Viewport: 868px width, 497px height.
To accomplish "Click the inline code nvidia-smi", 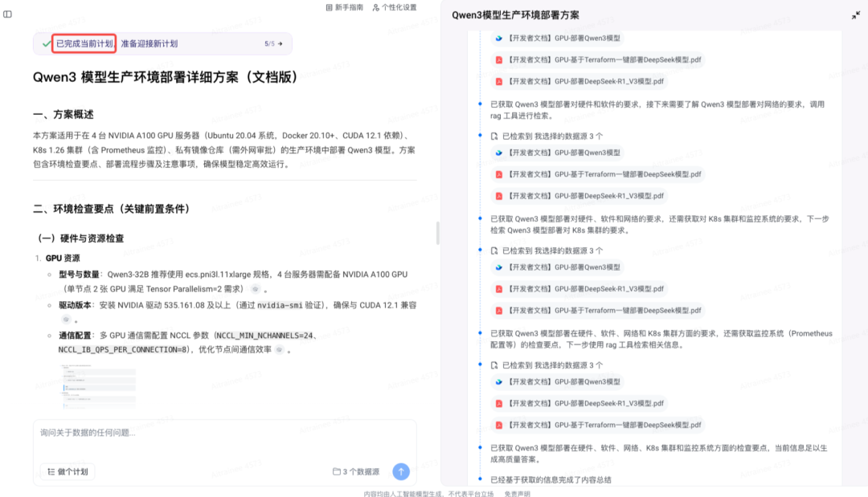I will (280, 305).
